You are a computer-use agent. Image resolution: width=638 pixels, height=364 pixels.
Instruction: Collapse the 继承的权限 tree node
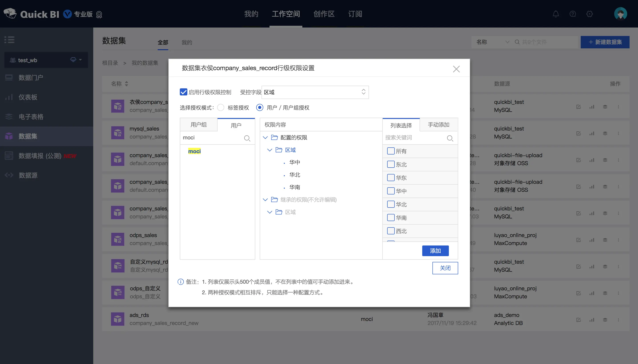[x=265, y=200]
